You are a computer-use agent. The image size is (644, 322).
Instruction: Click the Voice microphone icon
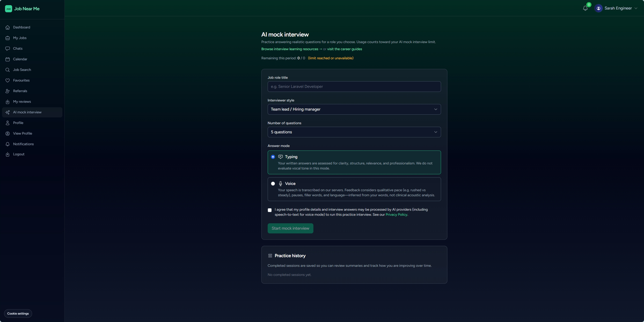tap(281, 184)
